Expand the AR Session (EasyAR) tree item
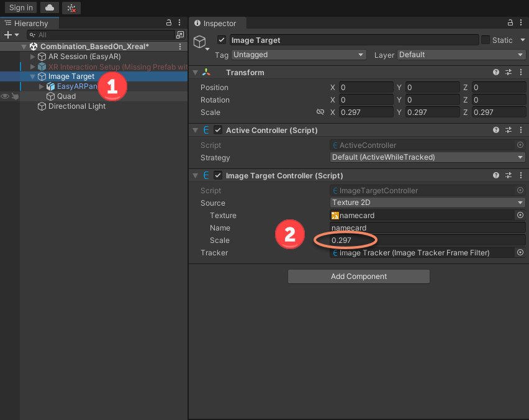 pos(34,57)
